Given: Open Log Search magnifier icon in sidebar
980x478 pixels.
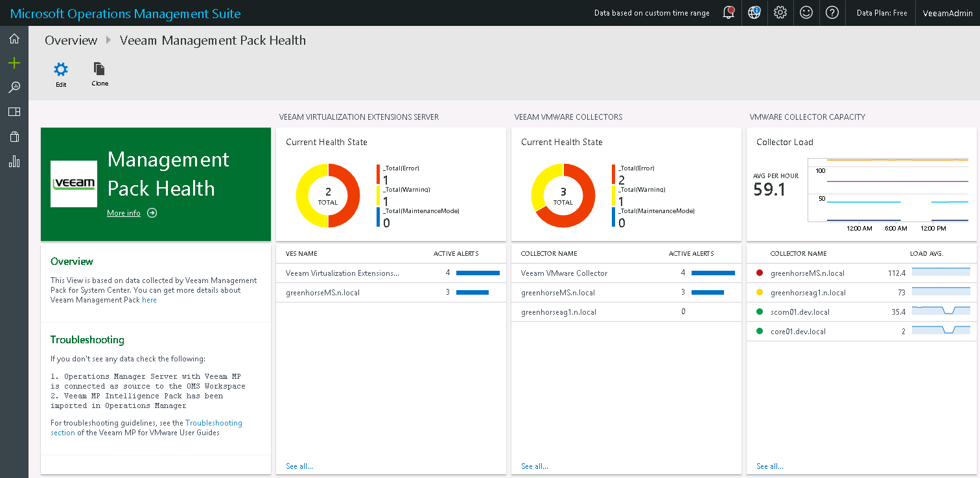Looking at the screenshot, I should (x=14, y=87).
